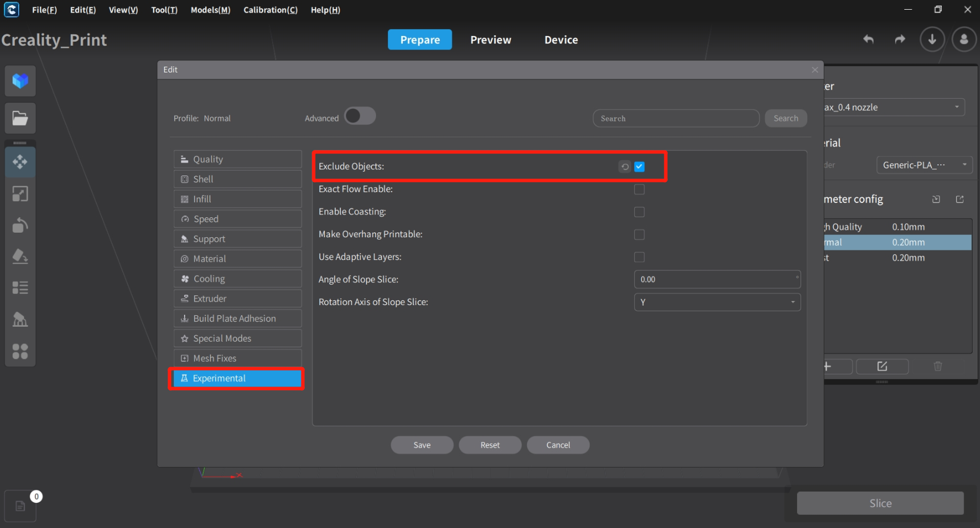The width and height of the screenshot is (980, 528).
Task: Click the delete parameter trash icon
Action: [x=938, y=367]
